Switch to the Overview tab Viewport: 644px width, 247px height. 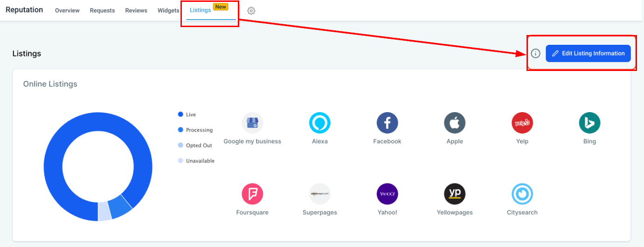click(x=67, y=11)
